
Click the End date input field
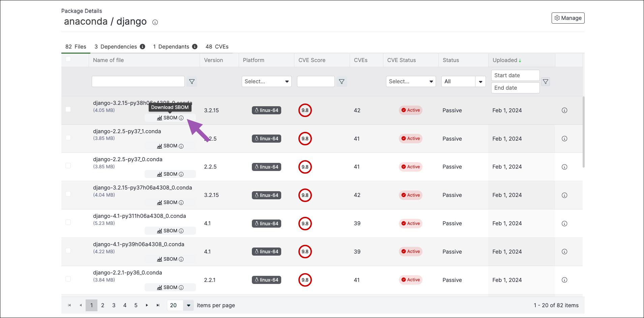point(516,88)
